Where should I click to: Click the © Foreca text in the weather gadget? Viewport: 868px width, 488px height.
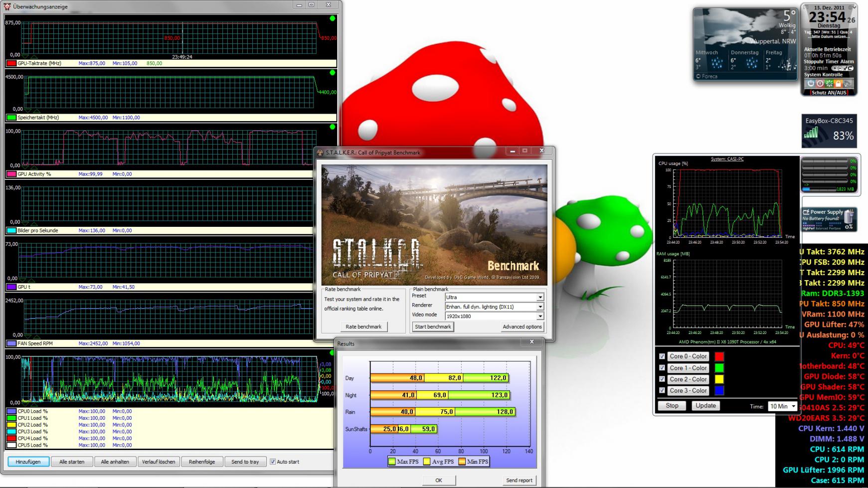(x=706, y=76)
